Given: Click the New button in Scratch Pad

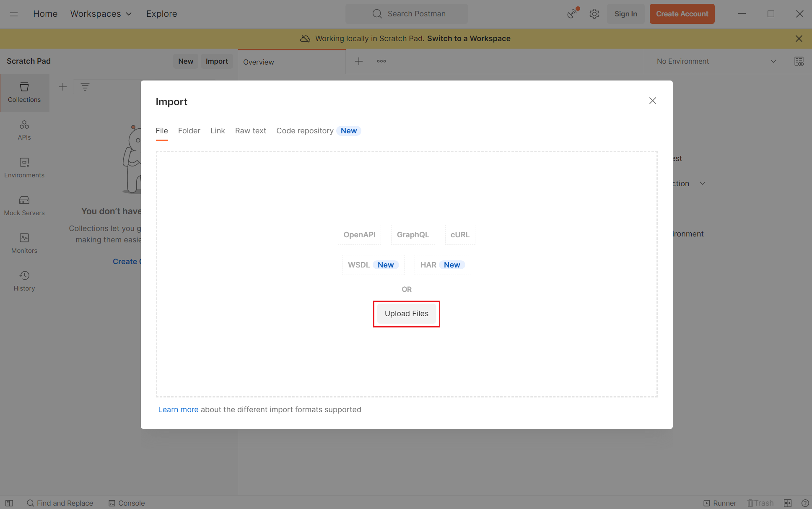Looking at the screenshot, I should point(186,61).
